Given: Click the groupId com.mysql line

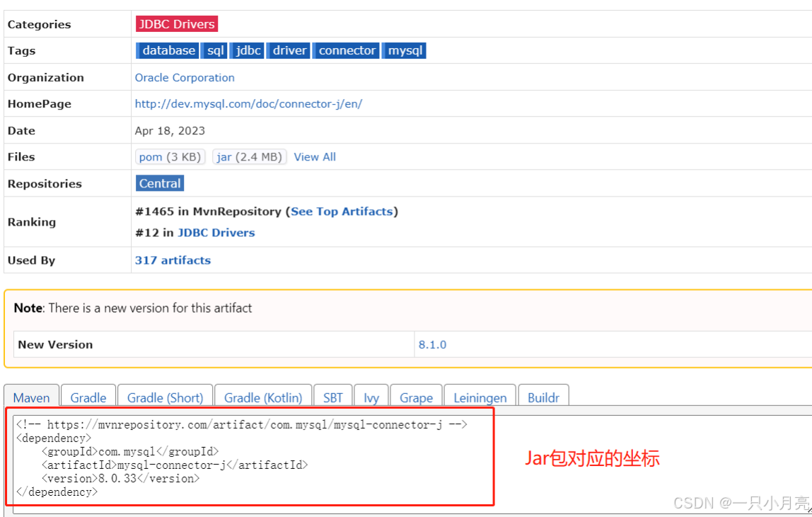Looking at the screenshot, I should (130, 452).
